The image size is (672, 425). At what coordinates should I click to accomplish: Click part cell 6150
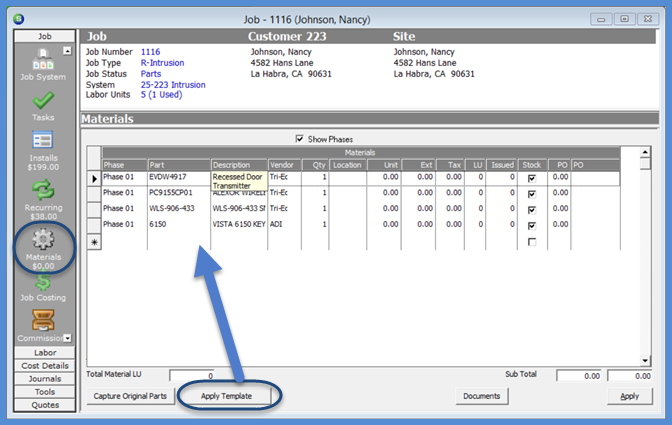[x=179, y=224]
